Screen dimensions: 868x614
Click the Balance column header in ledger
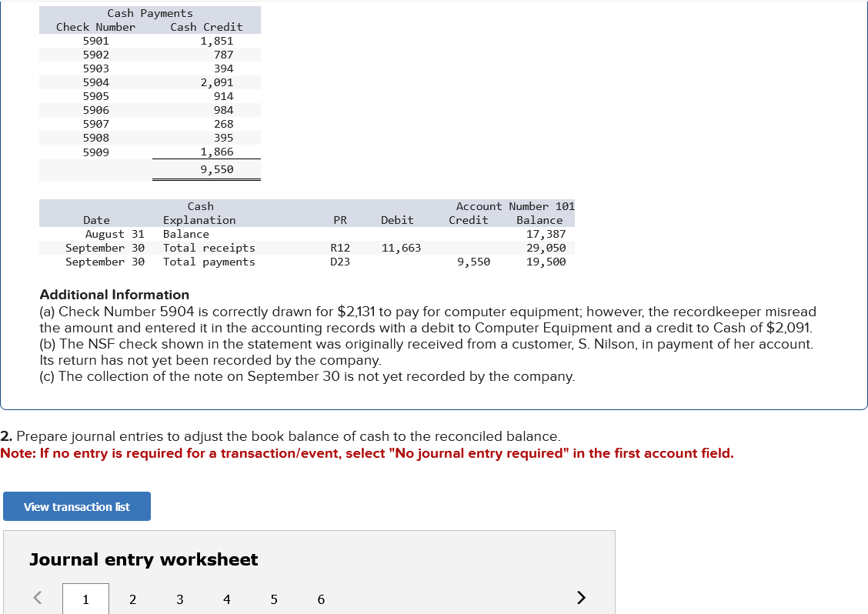pos(539,220)
